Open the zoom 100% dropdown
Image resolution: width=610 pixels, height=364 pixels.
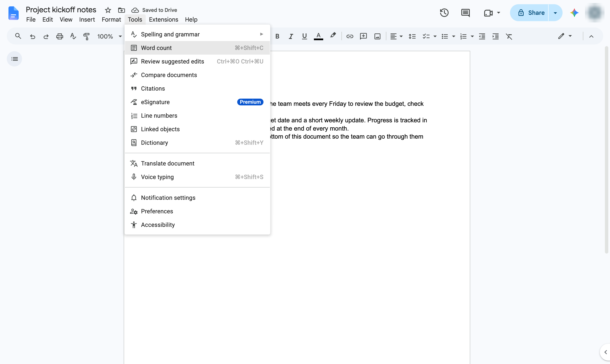tap(109, 36)
